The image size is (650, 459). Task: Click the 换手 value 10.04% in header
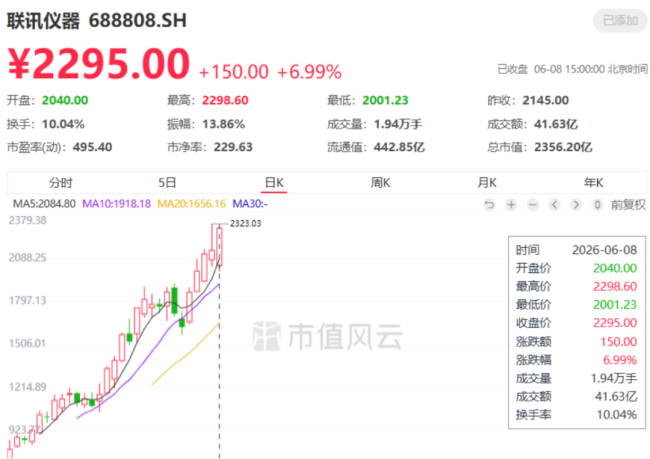(x=63, y=124)
